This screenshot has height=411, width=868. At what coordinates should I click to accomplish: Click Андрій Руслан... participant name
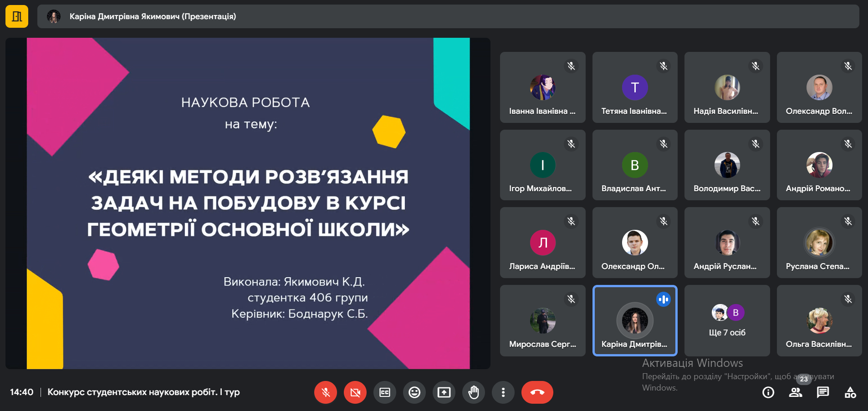click(725, 266)
